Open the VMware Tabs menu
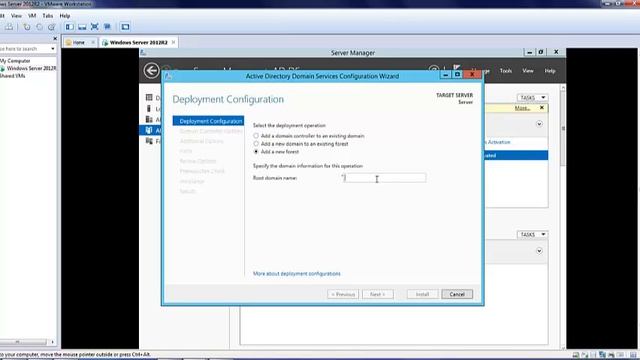 (x=48, y=16)
